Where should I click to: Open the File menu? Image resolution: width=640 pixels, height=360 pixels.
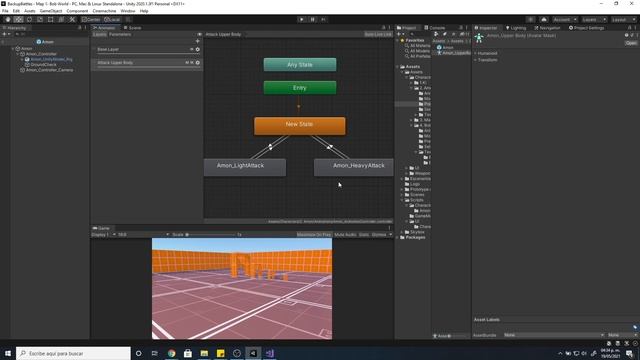click(x=5, y=11)
